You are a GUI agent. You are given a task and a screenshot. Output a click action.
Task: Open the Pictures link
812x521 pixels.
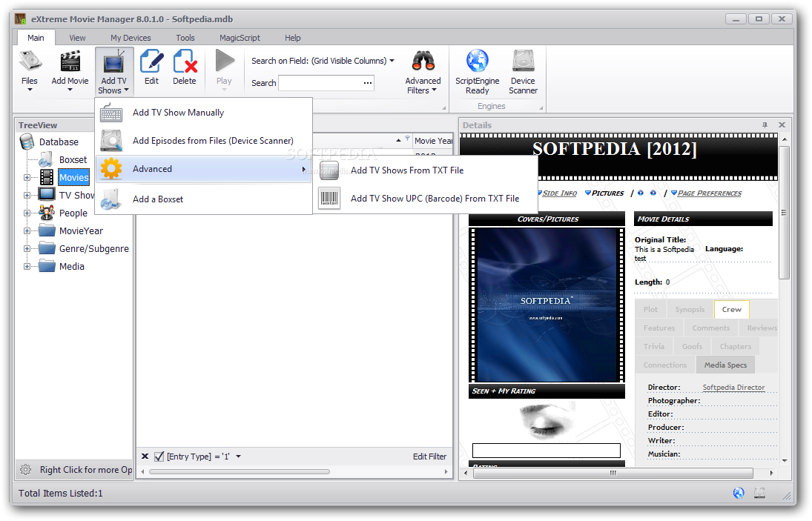[607, 193]
